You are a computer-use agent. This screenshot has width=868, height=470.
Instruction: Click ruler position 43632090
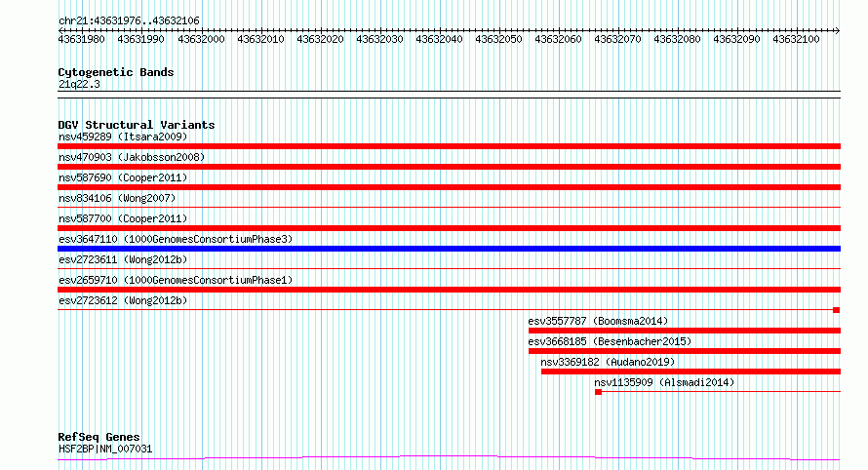point(736,39)
